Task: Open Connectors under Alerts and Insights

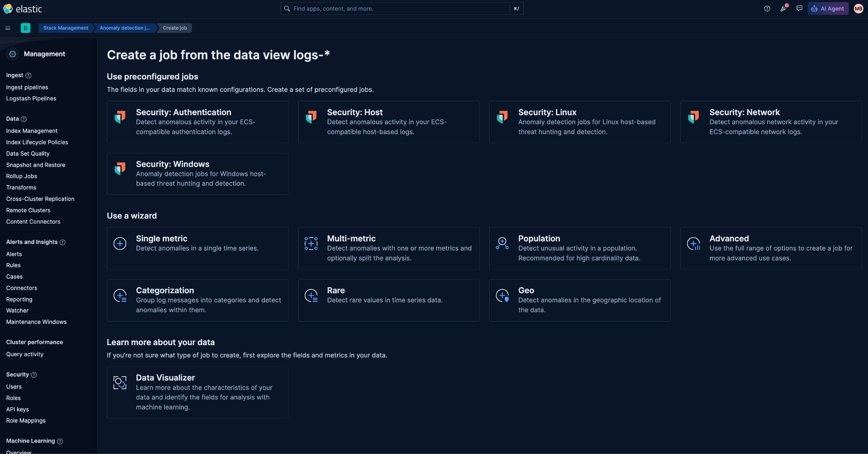Action: coord(22,288)
